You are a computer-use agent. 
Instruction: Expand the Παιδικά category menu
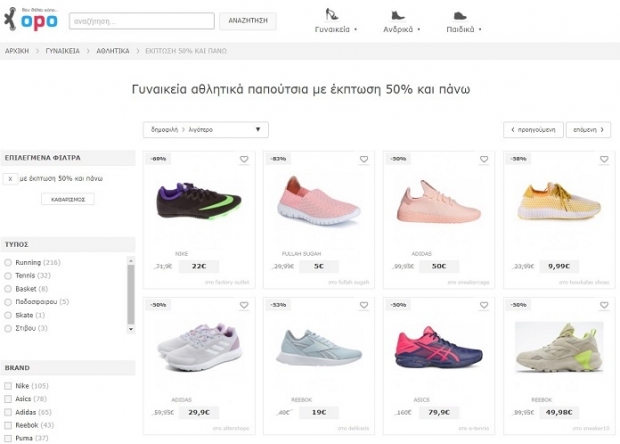(x=464, y=29)
